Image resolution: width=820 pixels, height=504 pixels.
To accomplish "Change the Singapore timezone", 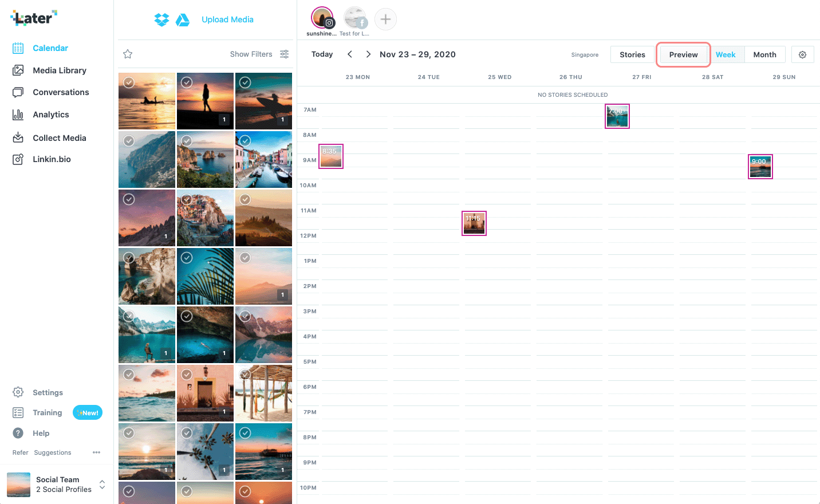I will [585, 55].
